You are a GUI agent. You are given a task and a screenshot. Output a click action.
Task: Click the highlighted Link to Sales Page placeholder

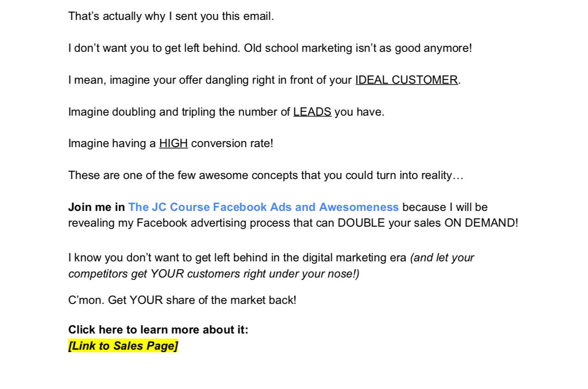tap(123, 346)
